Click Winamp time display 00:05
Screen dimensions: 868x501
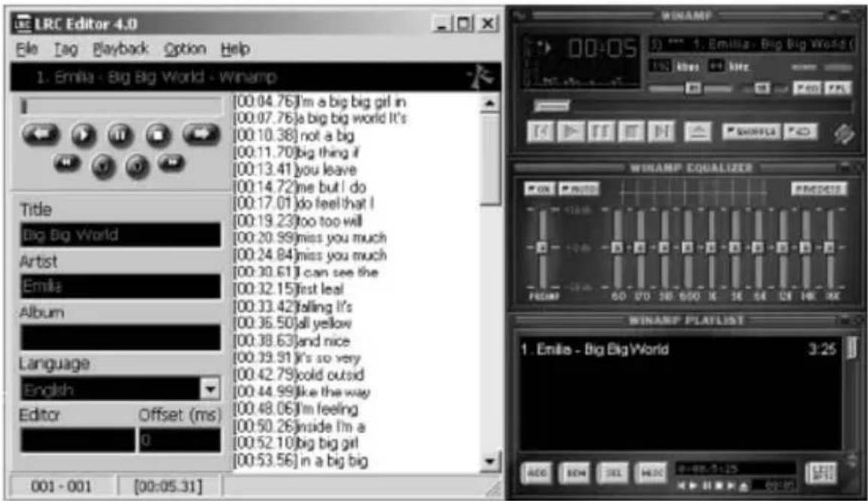pyautogui.click(x=603, y=50)
